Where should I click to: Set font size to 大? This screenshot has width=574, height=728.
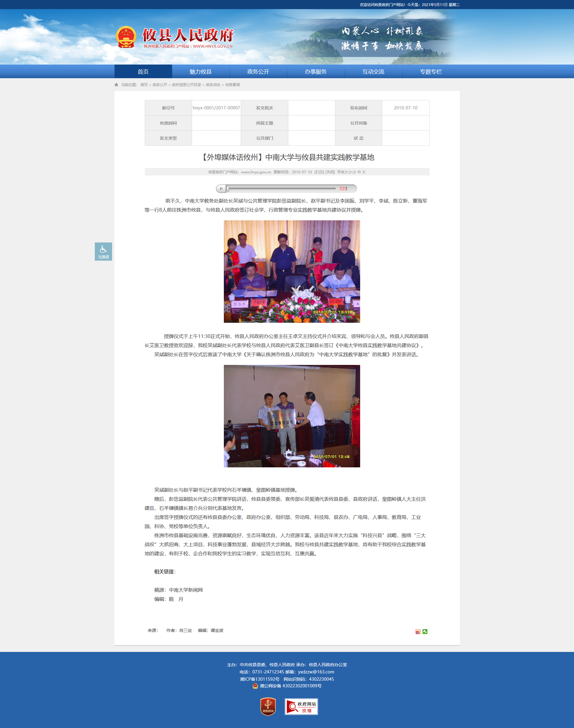coord(363,172)
